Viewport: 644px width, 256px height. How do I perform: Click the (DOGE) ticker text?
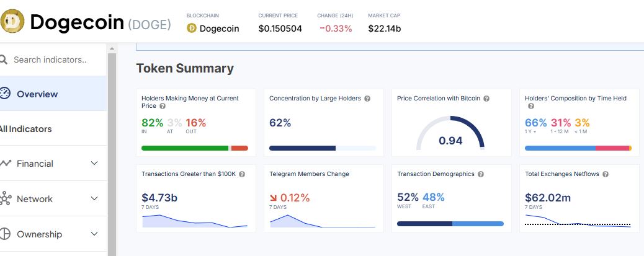[150, 25]
